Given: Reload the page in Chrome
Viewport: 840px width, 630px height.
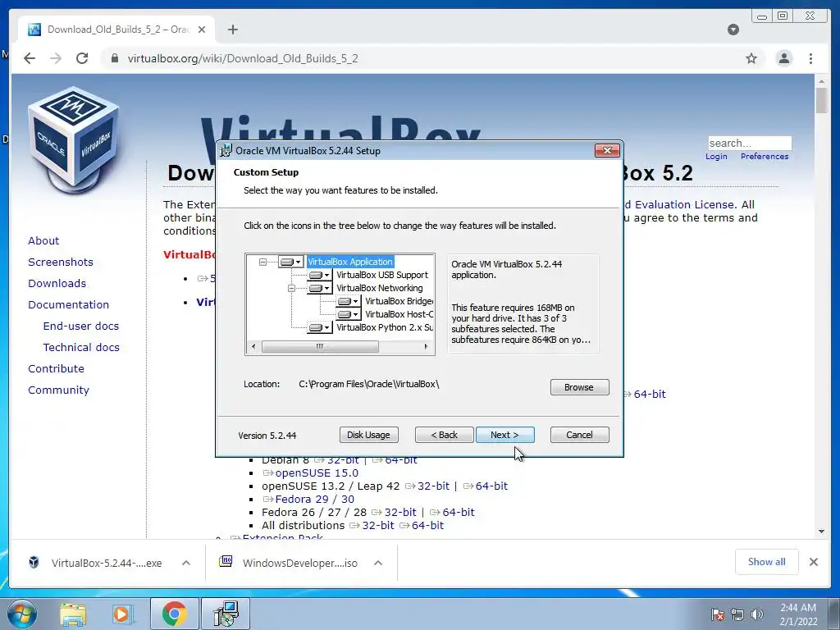Looking at the screenshot, I should coord(82,58).
